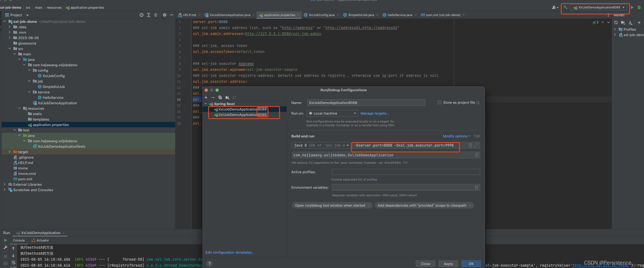Open run configuration selector XxlJobDemoApplication8089
The width and height of the screenshot is (644, 268).
click(x=599, y=7)
